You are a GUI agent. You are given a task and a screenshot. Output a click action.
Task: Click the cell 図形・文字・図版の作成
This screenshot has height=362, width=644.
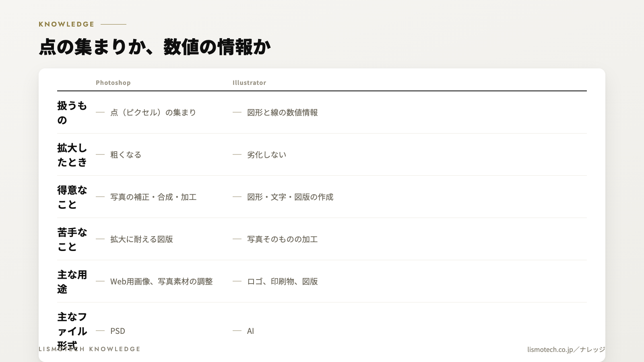[290, 197]
